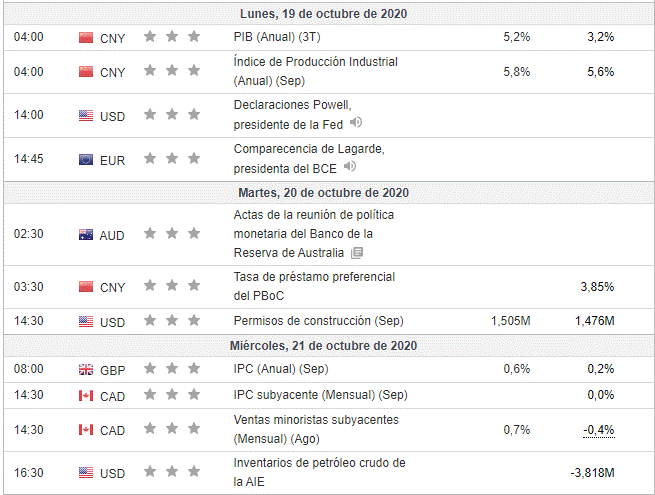This screenshot has height=495, width=655.
Task: Click the Australia flag next to AUD
Action: coord(85,234)
